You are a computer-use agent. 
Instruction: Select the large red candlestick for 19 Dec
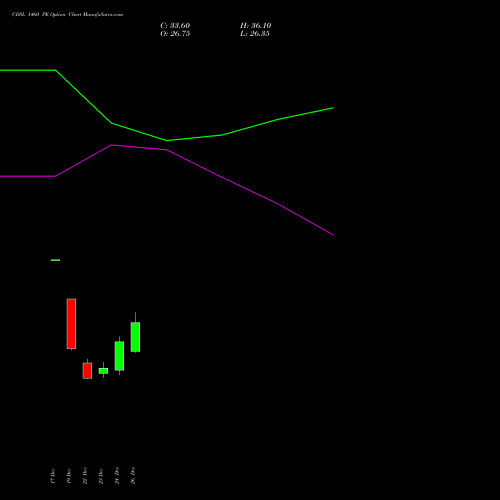(x=71, y=324)
